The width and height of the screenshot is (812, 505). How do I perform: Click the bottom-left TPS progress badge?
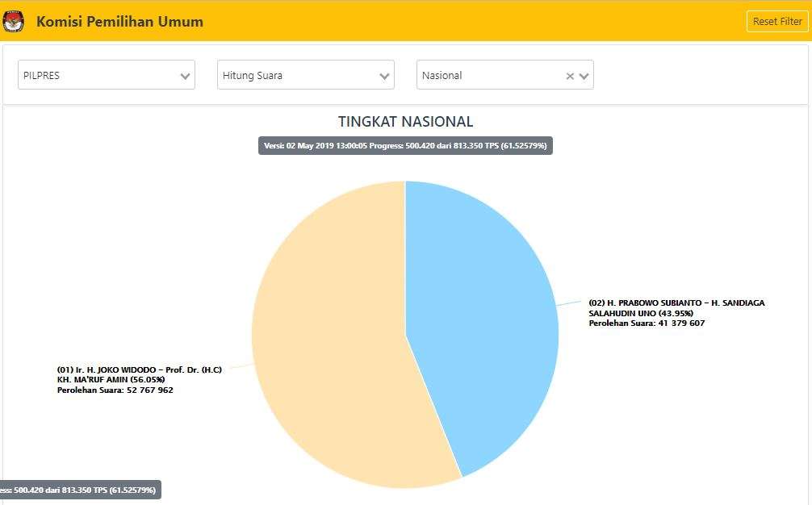pos(79,490)
